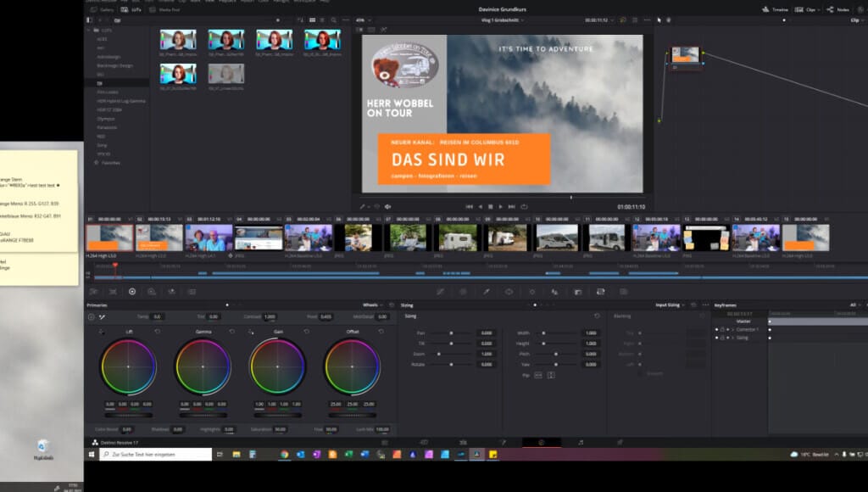Open the Tracker palette
Screen dimensions: 868x492
(x=532, y=292)
